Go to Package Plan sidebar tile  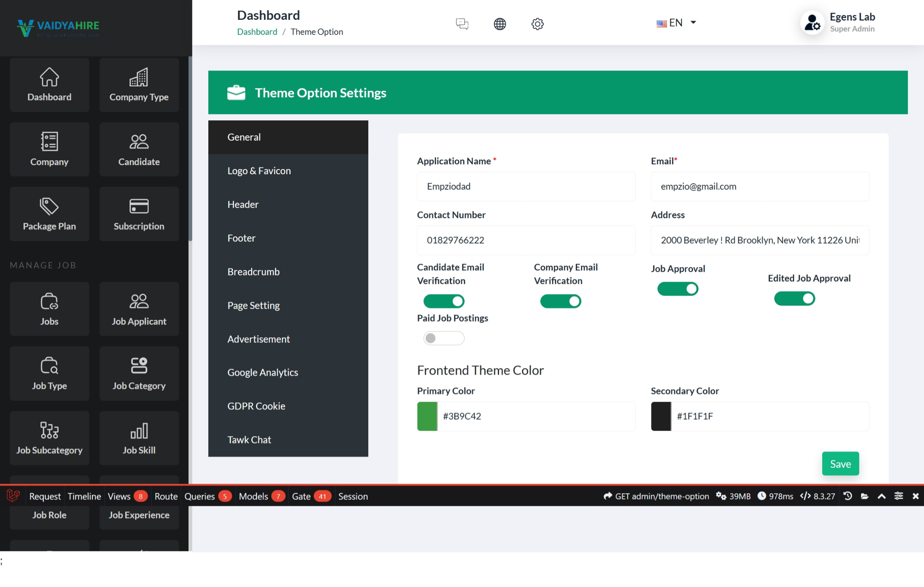coord(49,214)
